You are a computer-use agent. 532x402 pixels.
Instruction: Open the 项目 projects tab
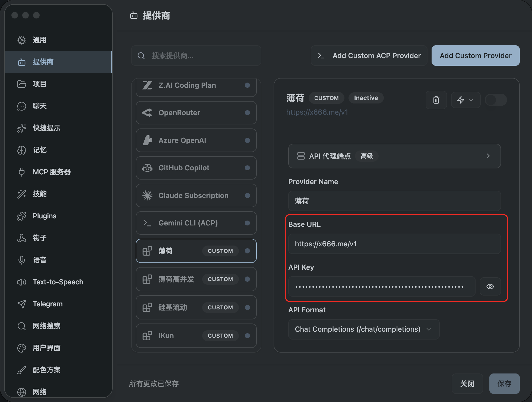click(58, 84)
